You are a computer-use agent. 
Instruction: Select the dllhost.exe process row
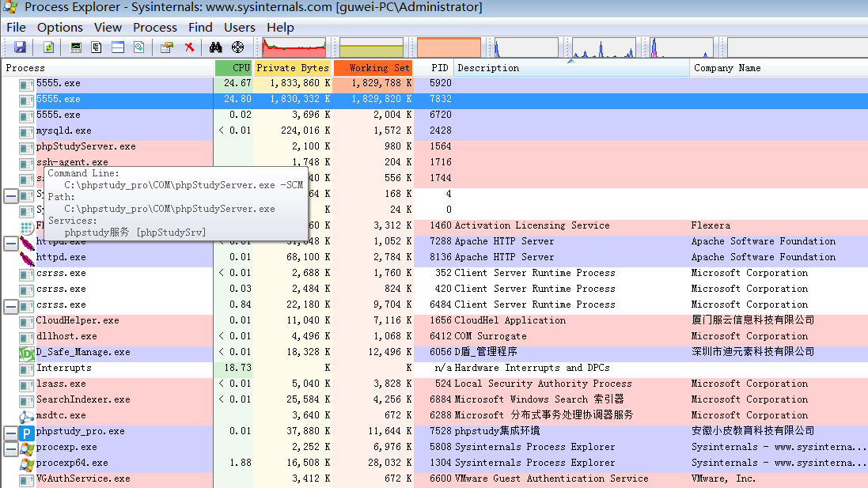[x=434, y=336]
